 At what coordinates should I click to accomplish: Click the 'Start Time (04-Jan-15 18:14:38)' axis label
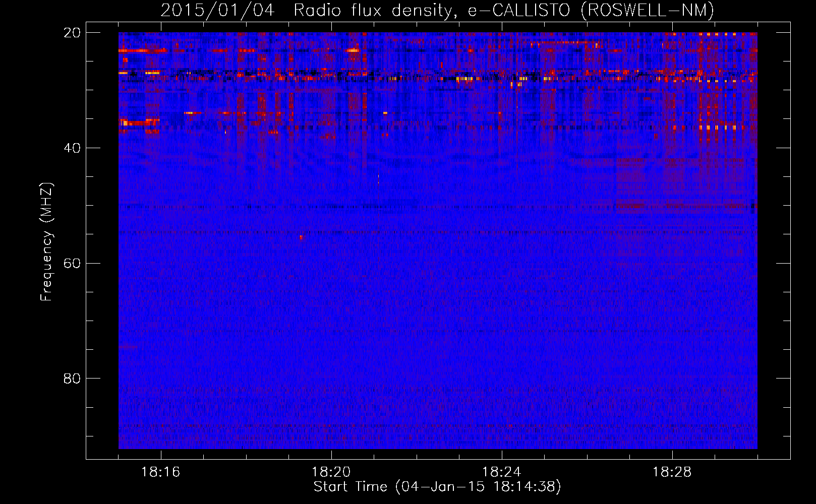pos(437,487)
